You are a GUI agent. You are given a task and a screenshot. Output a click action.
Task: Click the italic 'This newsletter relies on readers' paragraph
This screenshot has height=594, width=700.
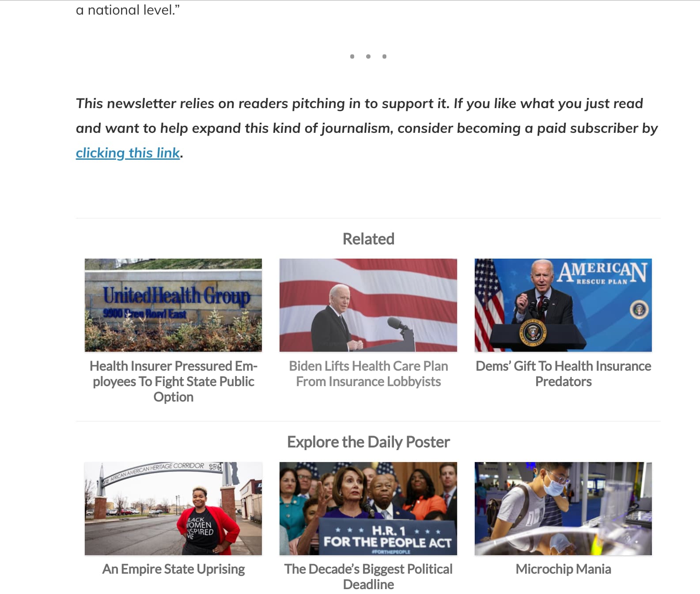point(367,128)
